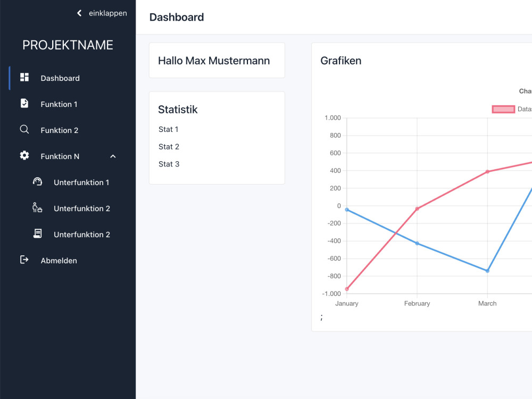Click the Dashboard grid icon

(x=24, y=77)
